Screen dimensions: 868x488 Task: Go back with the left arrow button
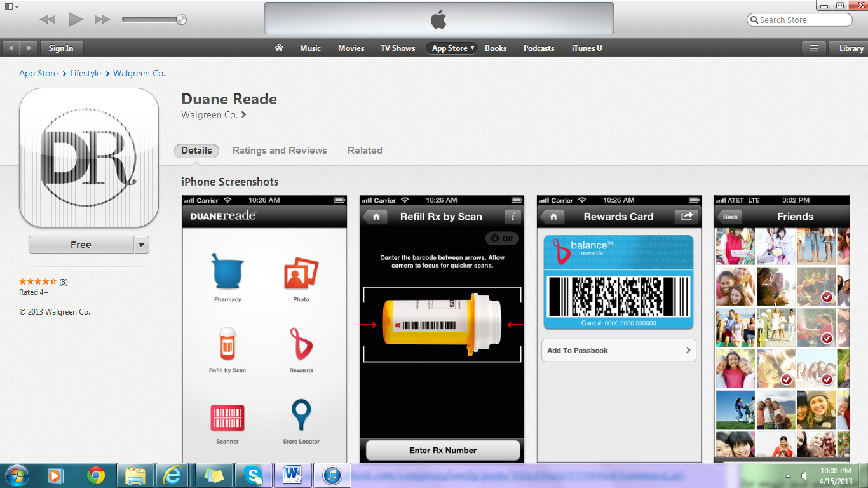pyautogui.click(x=11, y=48)
